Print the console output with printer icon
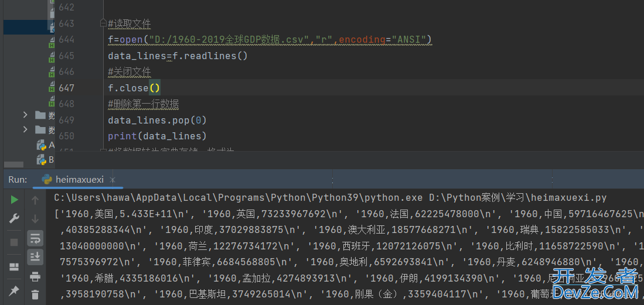Image resolution: width=644 pixels, height=305 pixels. coord(35,277)
